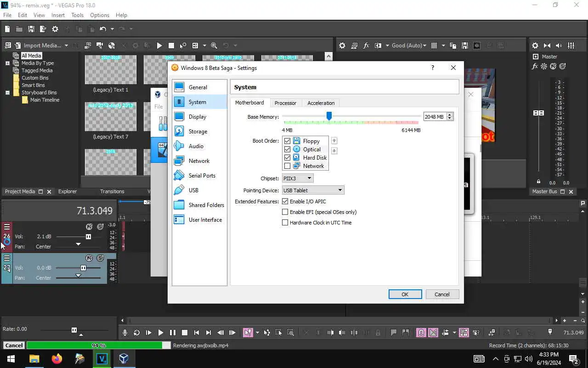This screenshot has width=588, height=368.
Task: Toggle loop playback in transport bar
Action: pos(137,333)
